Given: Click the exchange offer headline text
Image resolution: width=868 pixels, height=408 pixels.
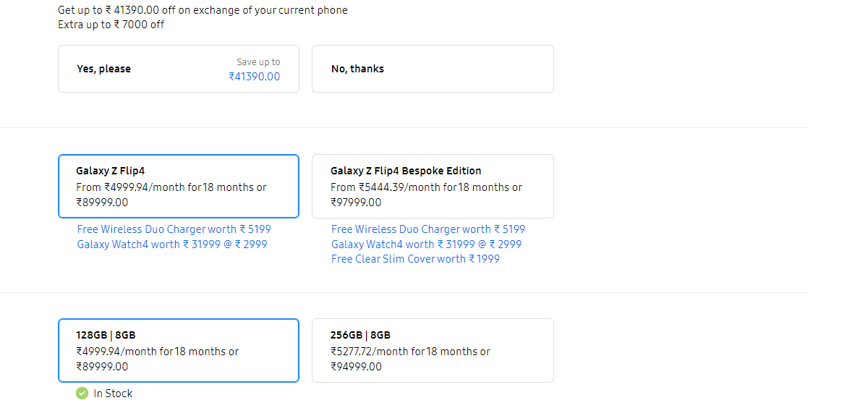Looking at the screenshot, I should 203,10.
